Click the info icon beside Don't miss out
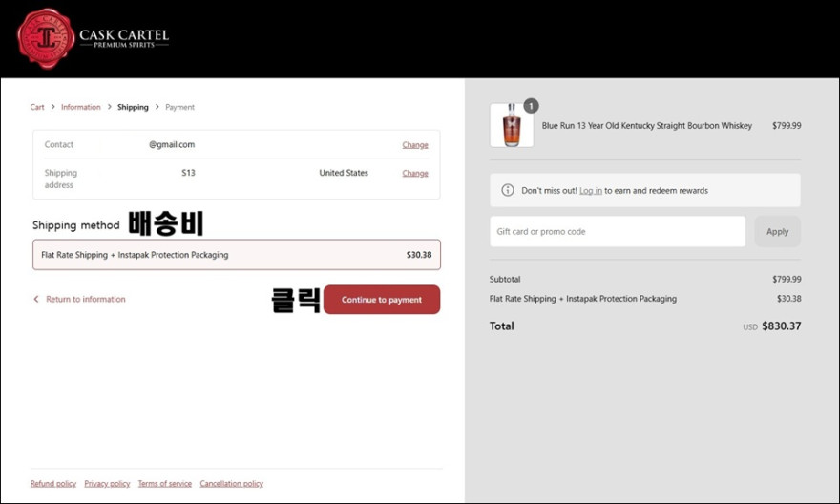 click(x=507, y=190)
